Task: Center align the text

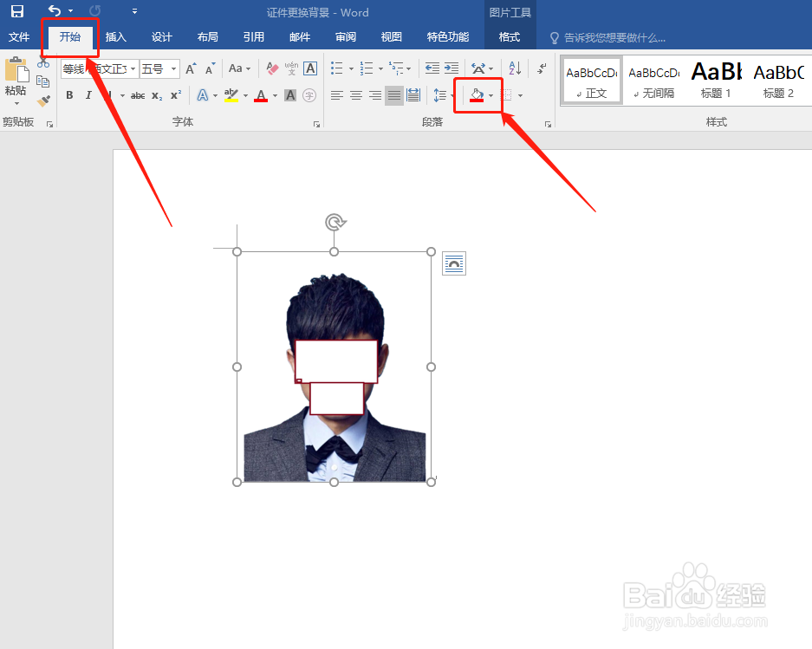Action: pyautogui.click(x=356, y=95)
